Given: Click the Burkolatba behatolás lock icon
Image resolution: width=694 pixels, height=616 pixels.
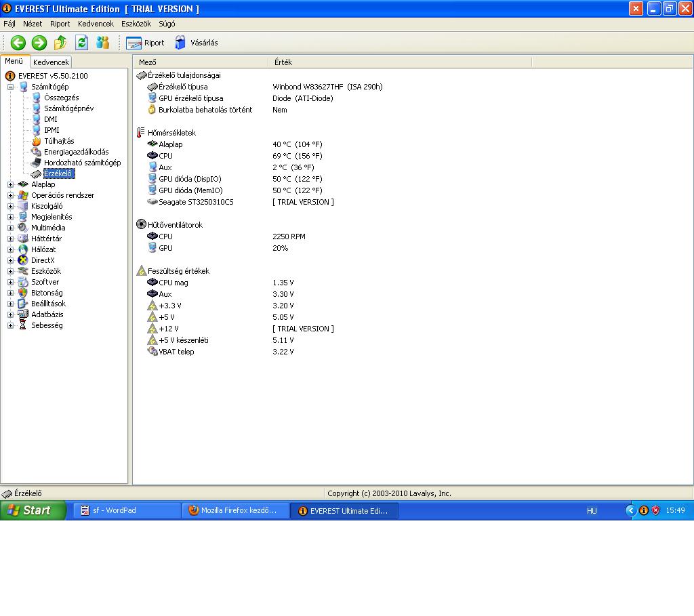Looking at the screenshot, I should pyautogui.click(x=152, y=109).
